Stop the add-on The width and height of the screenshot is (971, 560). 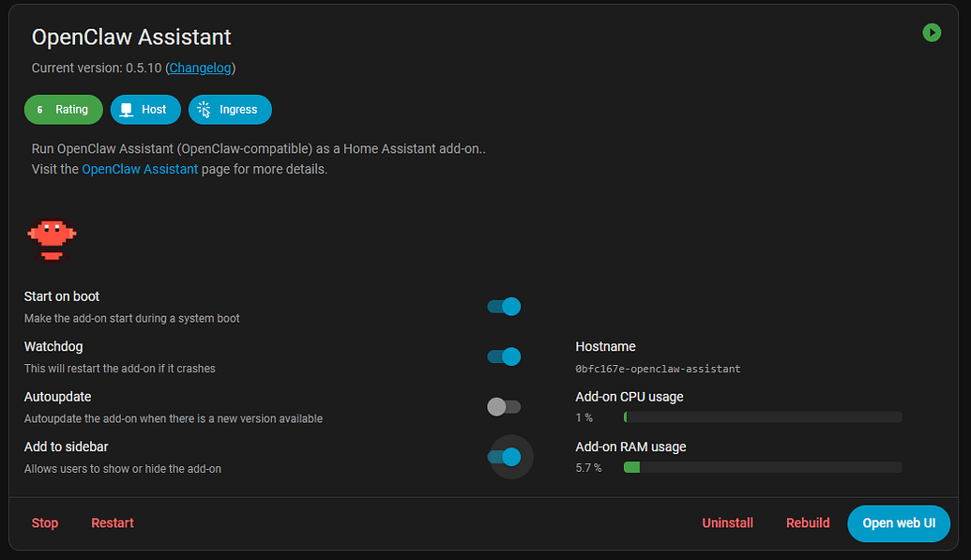click(45, 522)
